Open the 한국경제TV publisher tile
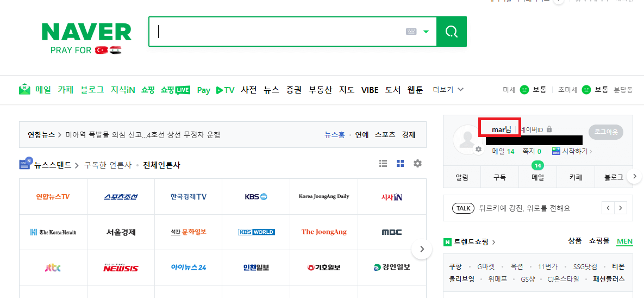The image size is (644, 298). coord(189,196)
